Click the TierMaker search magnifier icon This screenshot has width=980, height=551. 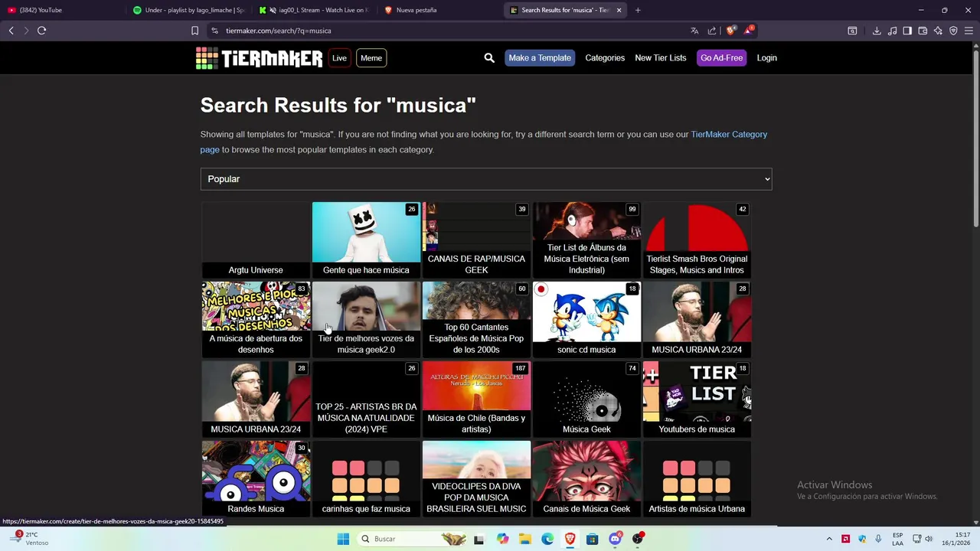click(489, 58)
